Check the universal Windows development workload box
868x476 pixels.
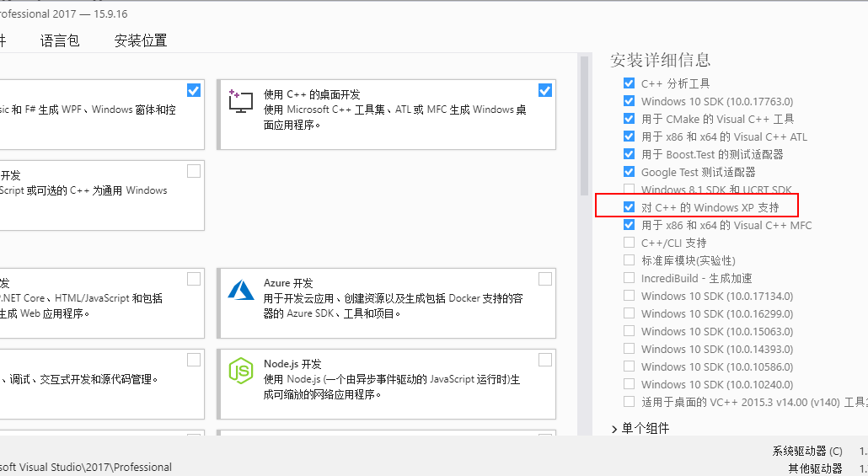pyautogui.click(x=194, y=172)
